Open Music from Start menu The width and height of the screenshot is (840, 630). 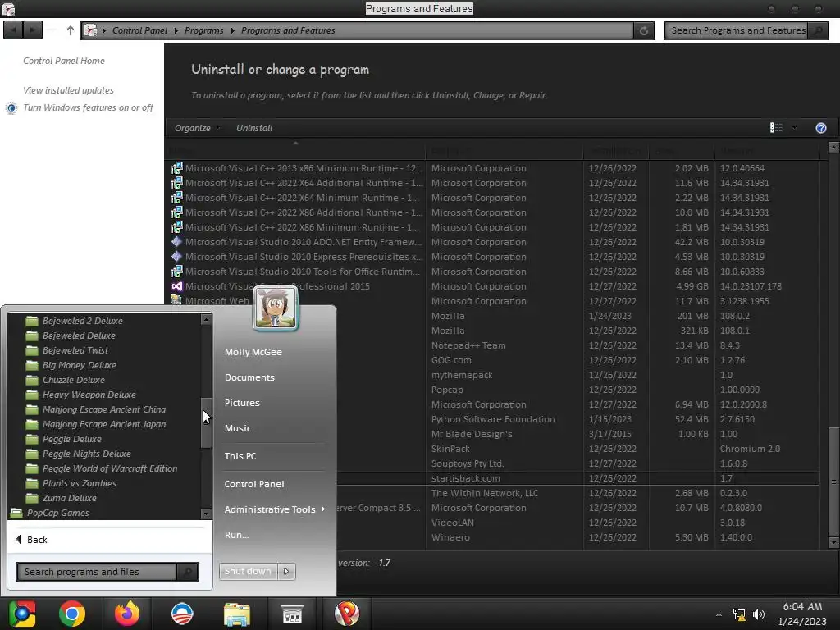(237, 428)
